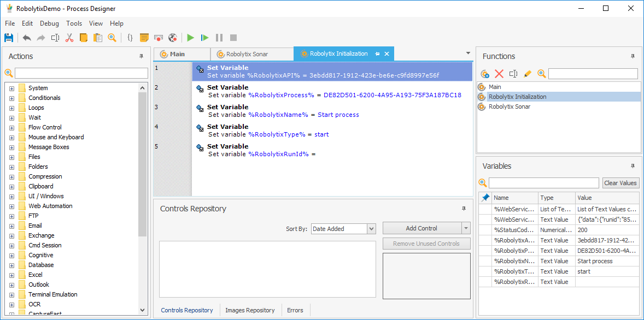Screen dimensions: 644x320
Task: Start the web recorder globe icon
Action: tap(173, 38)
